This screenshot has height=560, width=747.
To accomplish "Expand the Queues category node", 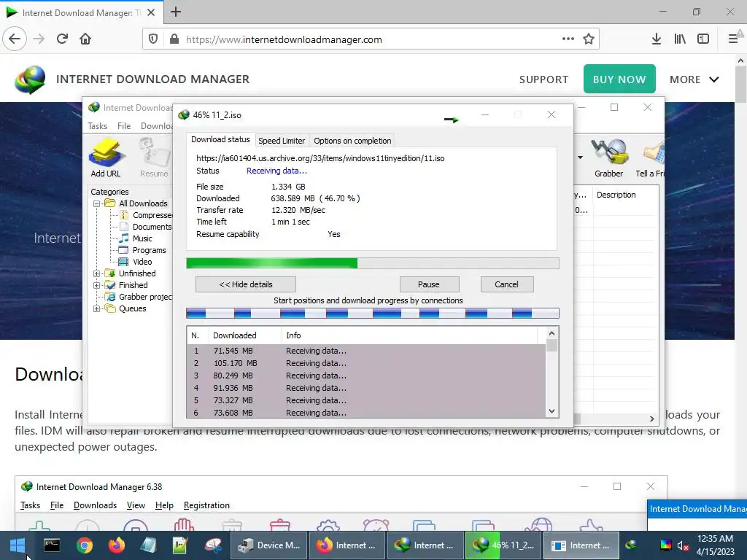I will pyautogui.click(x=97, y=308).
